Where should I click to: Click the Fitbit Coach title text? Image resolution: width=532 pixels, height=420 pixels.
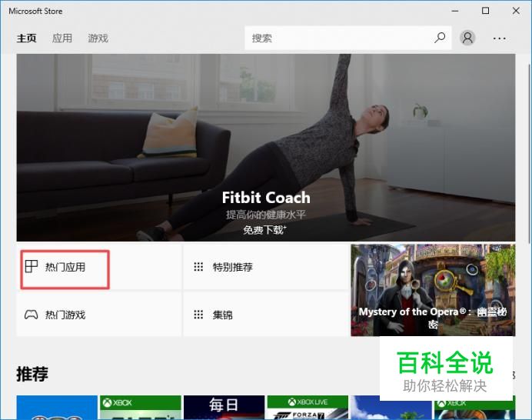click(x=266, y=198)
